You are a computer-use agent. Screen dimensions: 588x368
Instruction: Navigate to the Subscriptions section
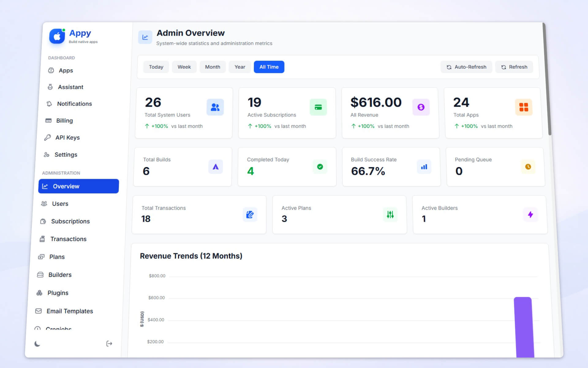pos(70,221)
